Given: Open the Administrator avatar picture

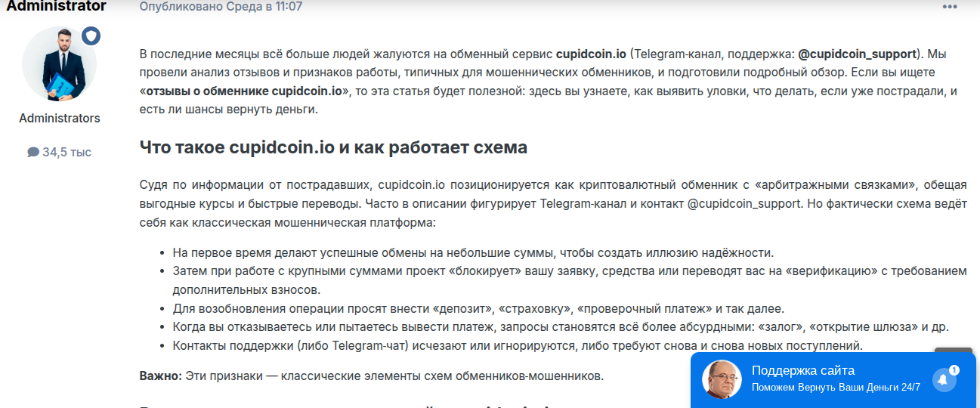Looking at the screenshot, I should pyautogui.click(x=60, y=64).
